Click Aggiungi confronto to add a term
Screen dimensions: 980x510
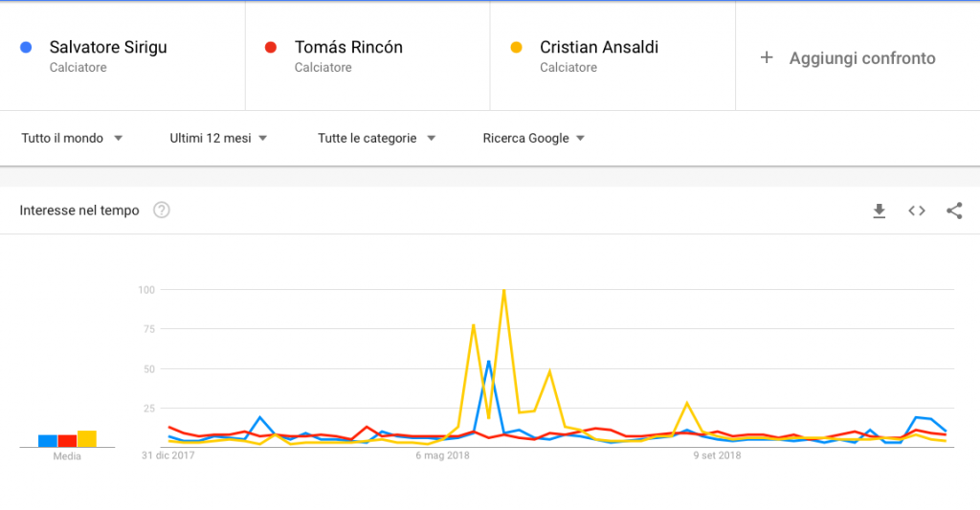click(861, 58)
